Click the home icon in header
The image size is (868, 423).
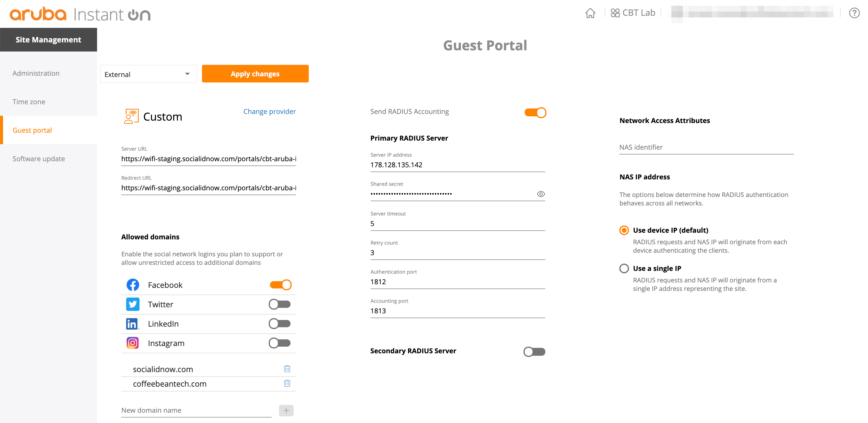(590, 13)
